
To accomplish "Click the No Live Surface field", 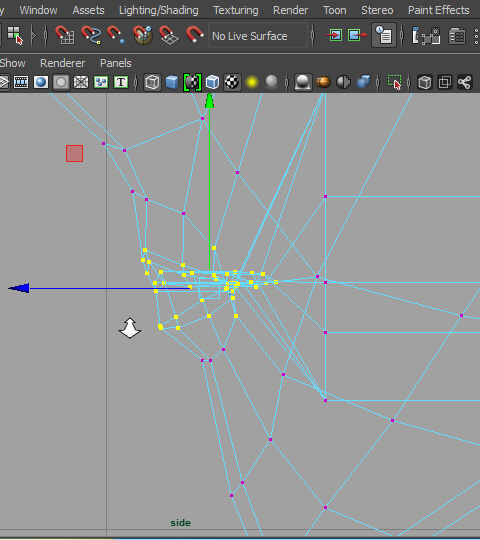I will tap(258, 35).
